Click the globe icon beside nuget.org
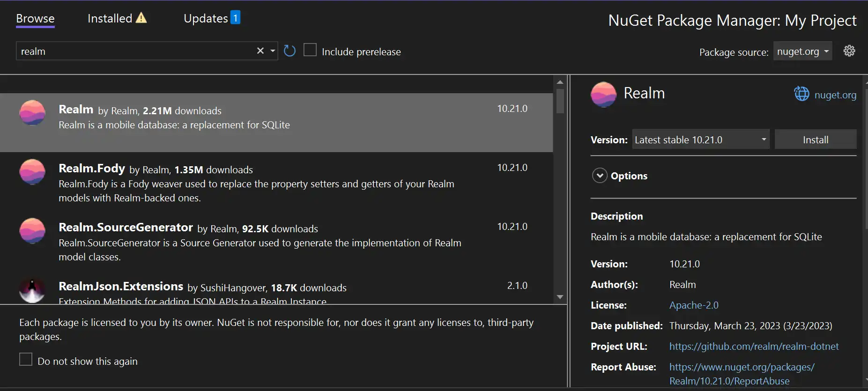 801,94
